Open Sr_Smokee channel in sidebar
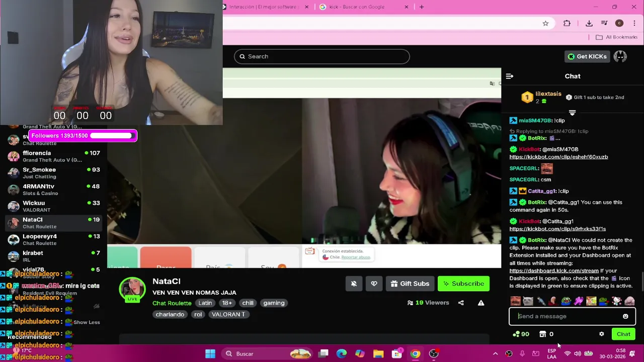Image resolution: width=644 pixels, height=362 pixels. (x=54, y=173)
